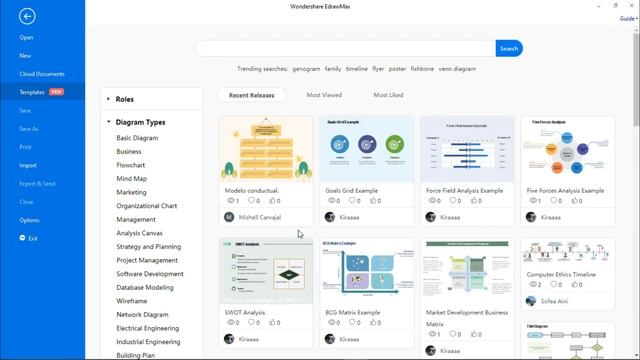The height and width of the screenshot is (360, 640).
Task: Click Kiraaaa avatar under BCG Matrix Example
Action: click(330, 339)
